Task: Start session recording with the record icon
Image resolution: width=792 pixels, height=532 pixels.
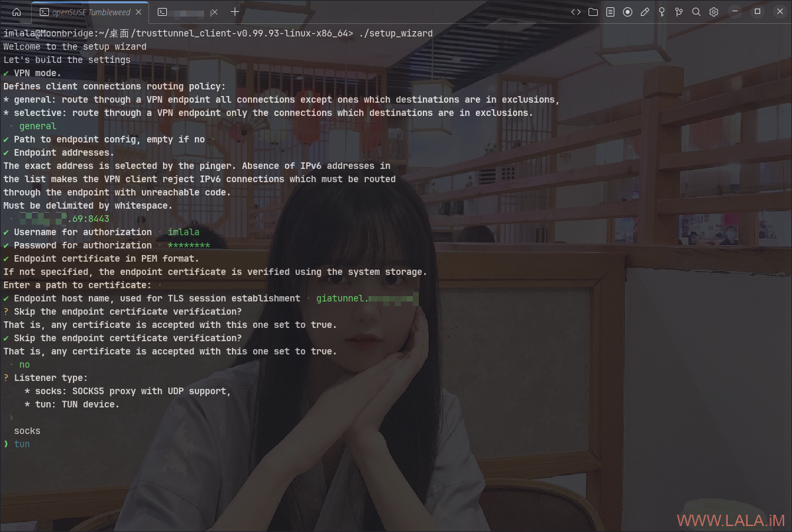Action: coord(628,12)
